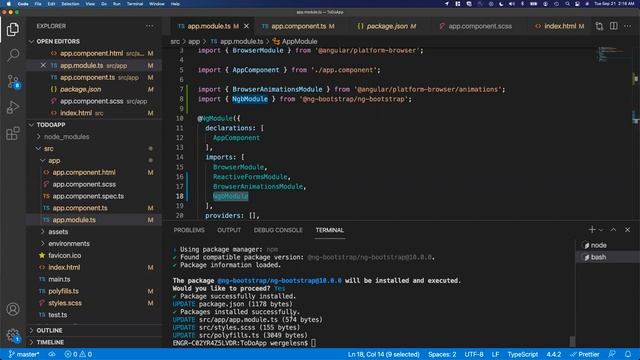The width and height of the screenshot is (640, 360).
Task: Select the Terminal panel tab
Action: point(329,230)
